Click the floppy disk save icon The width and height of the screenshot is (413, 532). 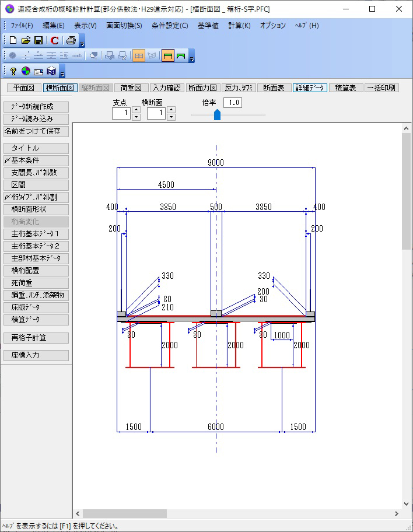(38, 40)
